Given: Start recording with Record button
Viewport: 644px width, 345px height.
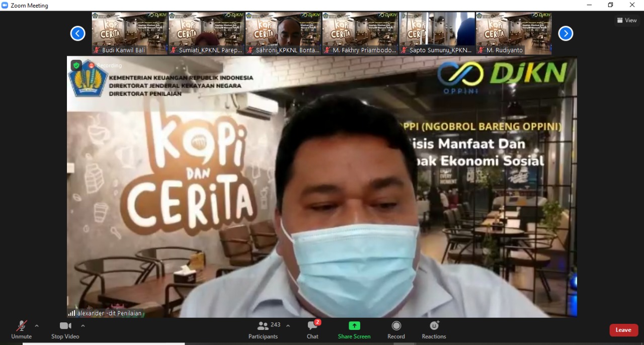Looking at the screenshot, I should coord(396,329).
